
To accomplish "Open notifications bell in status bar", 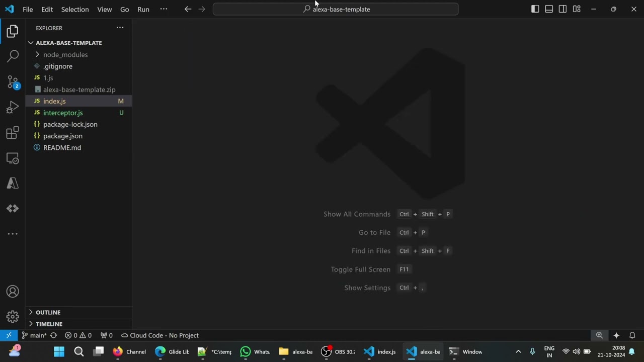I will (x=632, y=335).
